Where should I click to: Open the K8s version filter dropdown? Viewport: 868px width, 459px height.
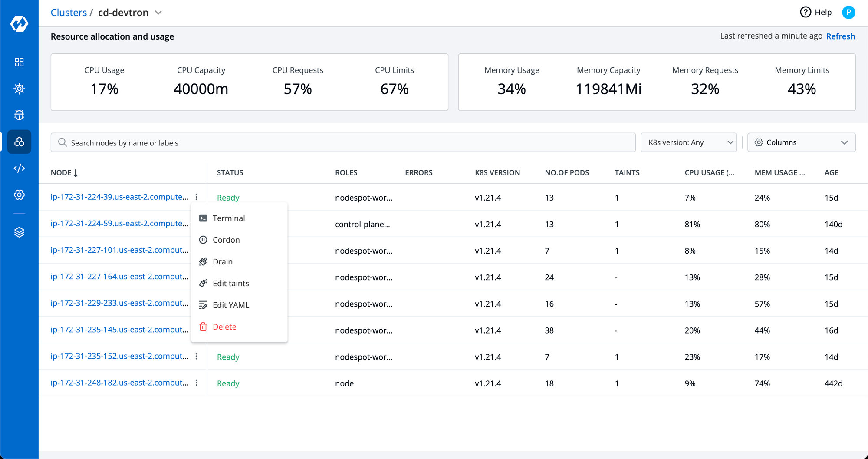point(689,142)
